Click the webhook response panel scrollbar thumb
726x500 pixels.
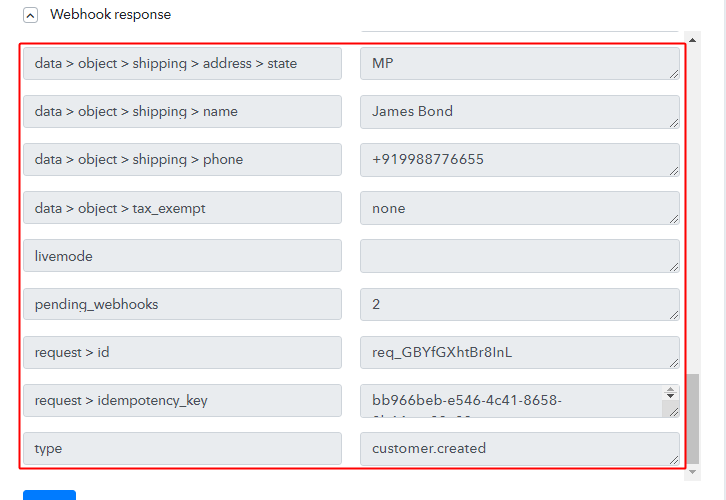[x=693, y=418]
